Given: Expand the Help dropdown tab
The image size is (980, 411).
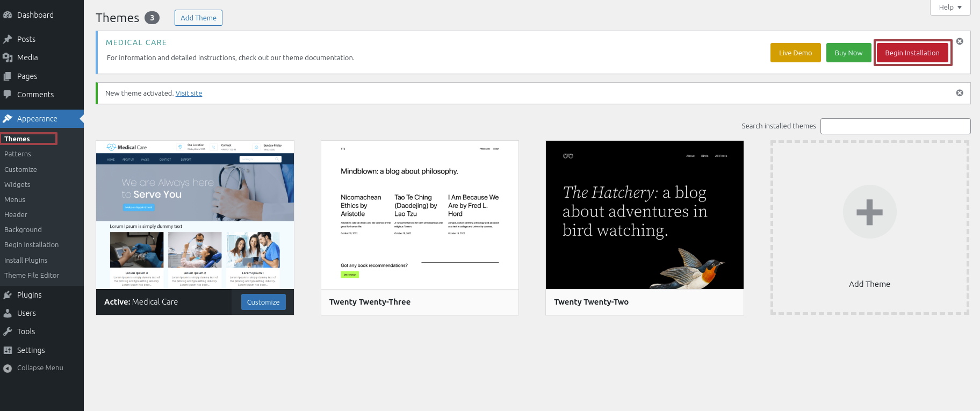Looking at the screenshot, I should click(950, 8).
